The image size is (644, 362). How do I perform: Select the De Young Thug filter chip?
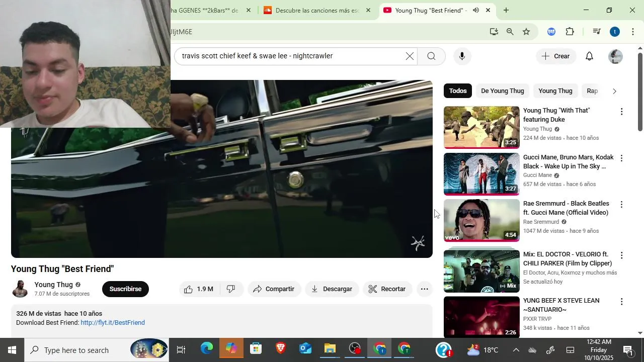[x=503, y=91]
